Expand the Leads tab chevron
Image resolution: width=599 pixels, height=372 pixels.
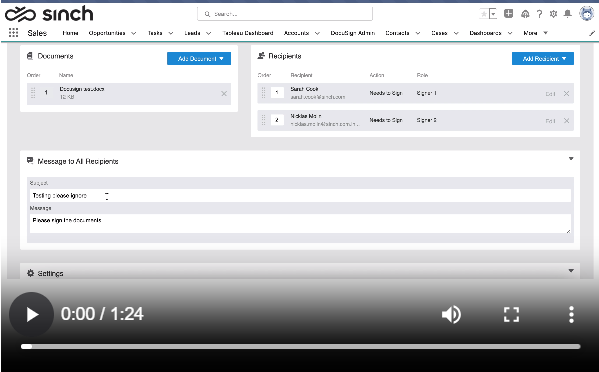coord(209,33)
